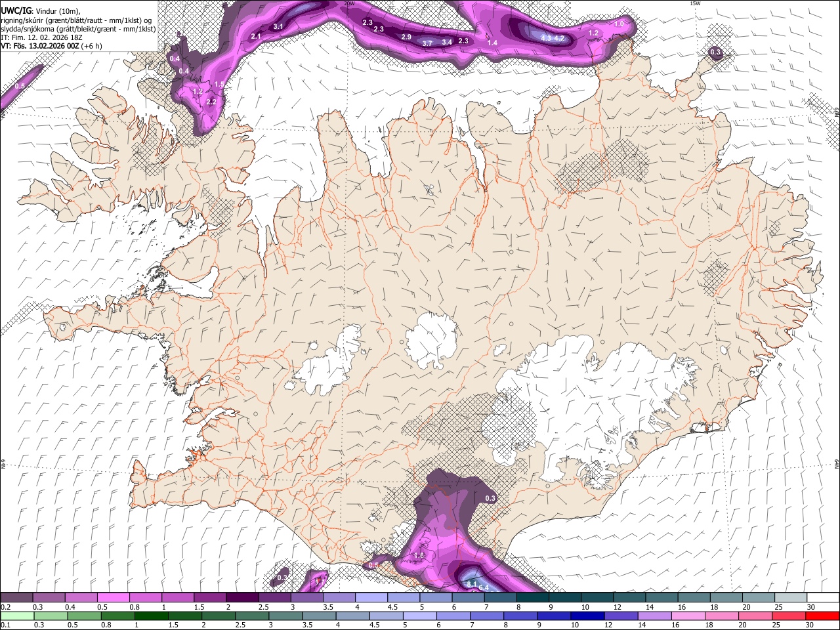Select the white 30 swatch in upper legend
The width and height of the screenshot is (840, 630).
click(823, 597)
